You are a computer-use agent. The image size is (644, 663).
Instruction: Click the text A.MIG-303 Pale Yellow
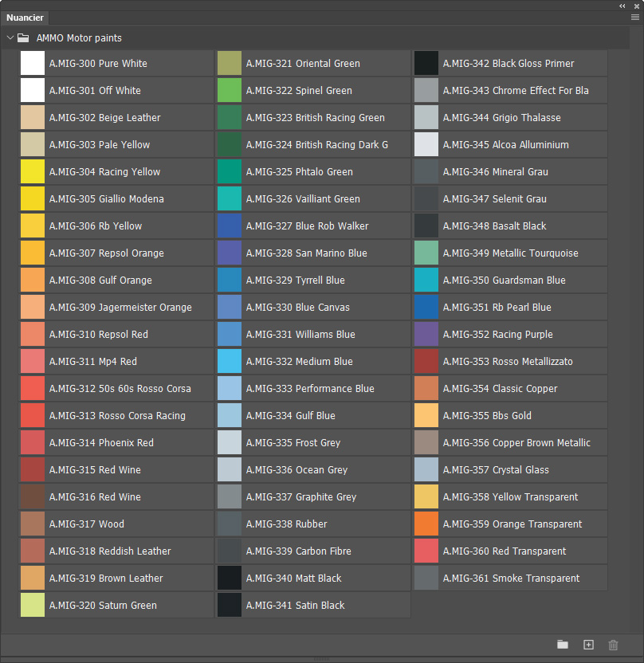(100, 144)
